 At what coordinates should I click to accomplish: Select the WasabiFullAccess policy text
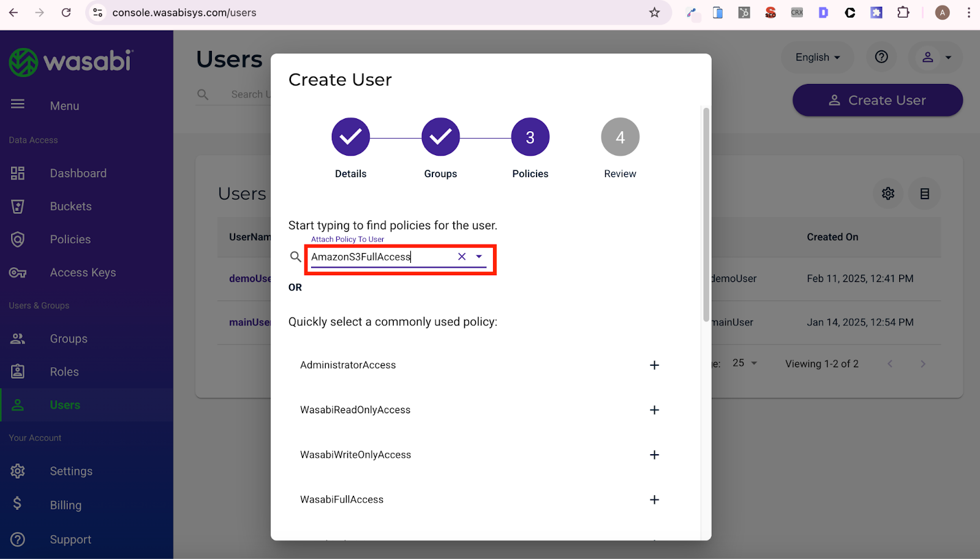tap(342, 500)
